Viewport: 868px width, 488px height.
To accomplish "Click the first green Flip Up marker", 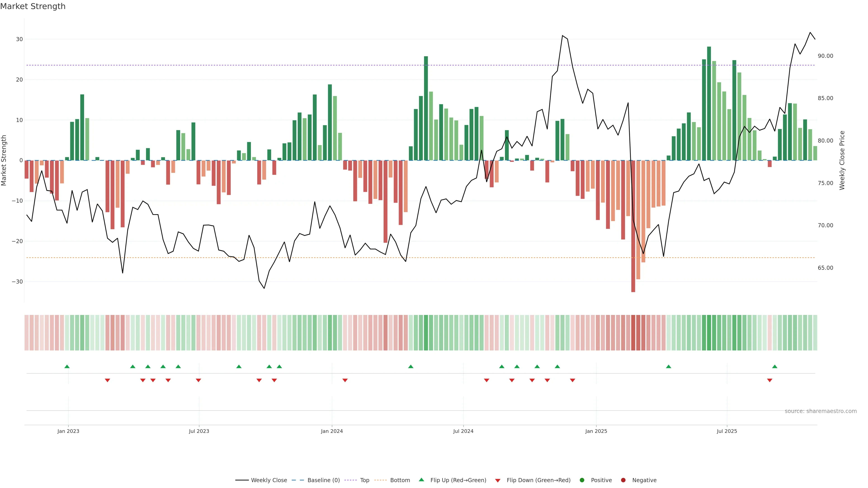I will pos(67,366).
